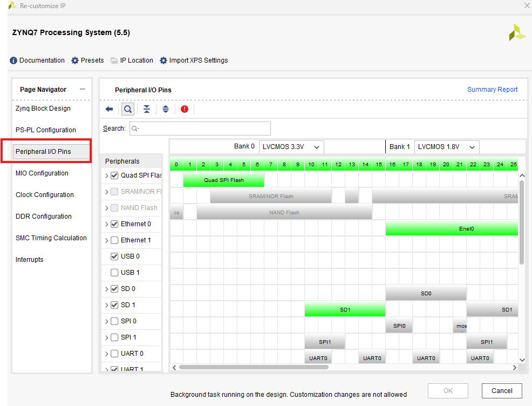
Task: Uncheck the SD 1 checkbox
Action: pyautogui.click(x=115, y=305)
